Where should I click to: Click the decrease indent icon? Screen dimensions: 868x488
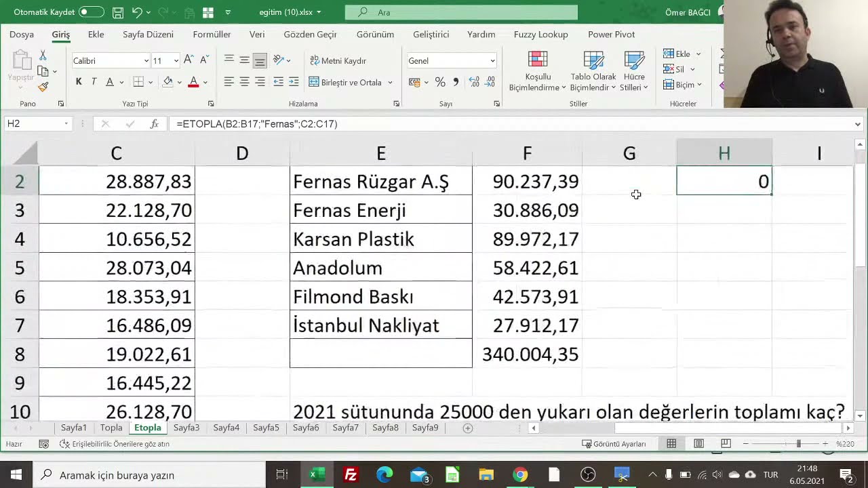[278, 82]
